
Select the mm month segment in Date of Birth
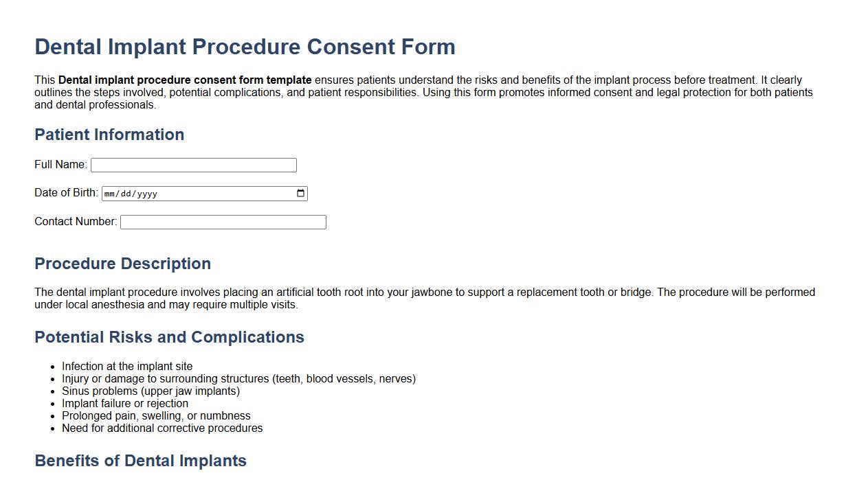point(109,194)
